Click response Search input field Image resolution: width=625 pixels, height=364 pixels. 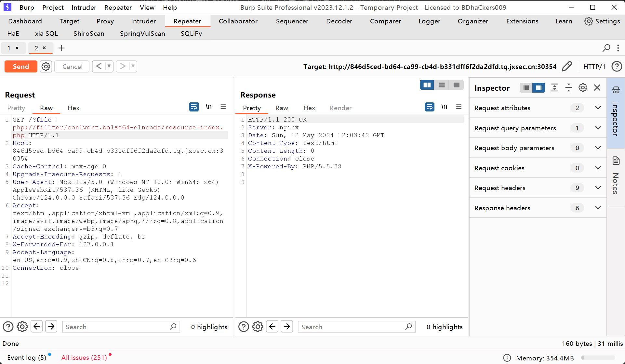357,327
